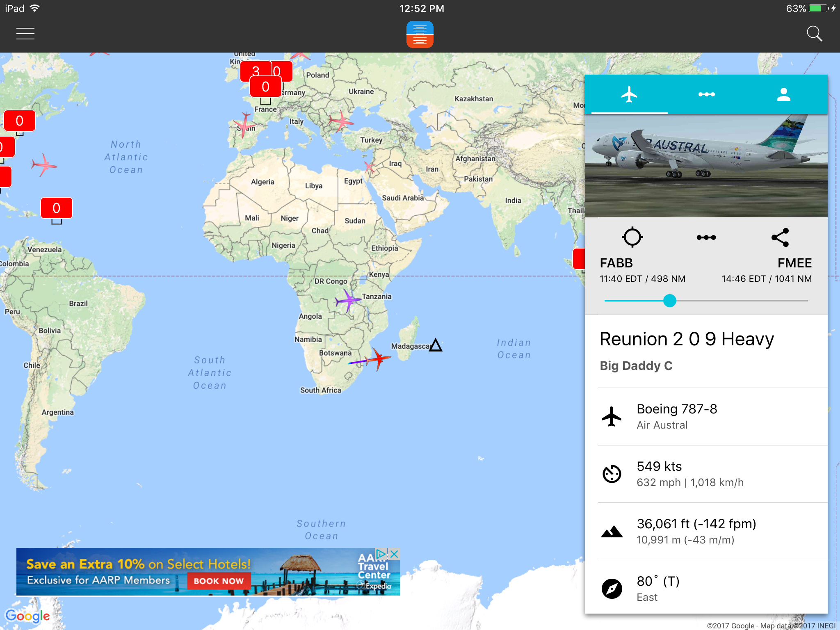This screenshot has width=840, height=630.
Task: Tap the triangle waypoint marker near Madagascar
Action: click(436, 345)
